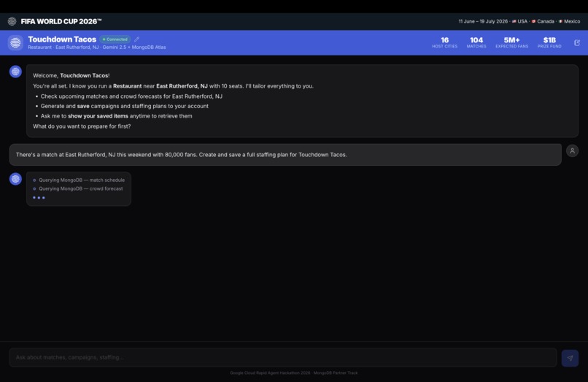Click 'Check upcoming matches and crowd forecasts' bullet
Screen dimensions: 588x382
tap(131, 96)
